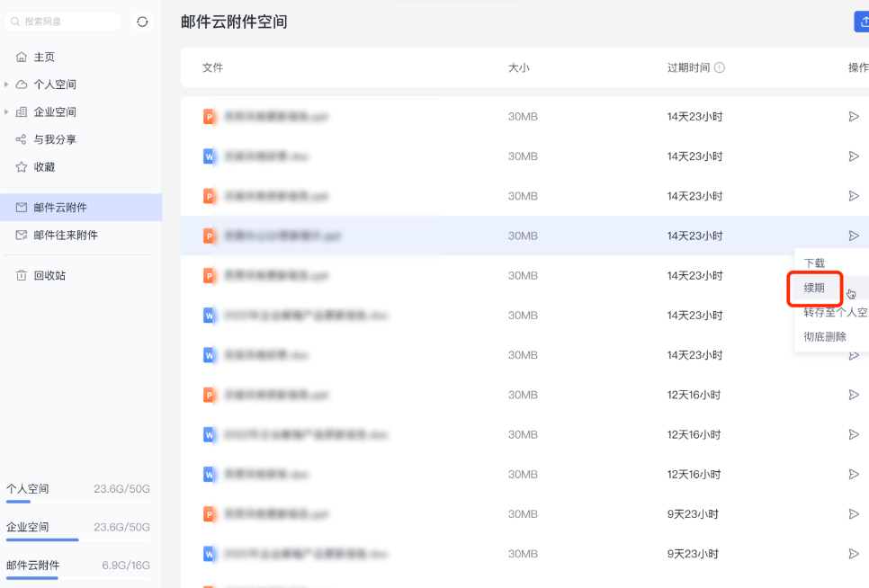Choose 下载 from the context menu
The image size is (869, 588).
(x=814, y=263)
